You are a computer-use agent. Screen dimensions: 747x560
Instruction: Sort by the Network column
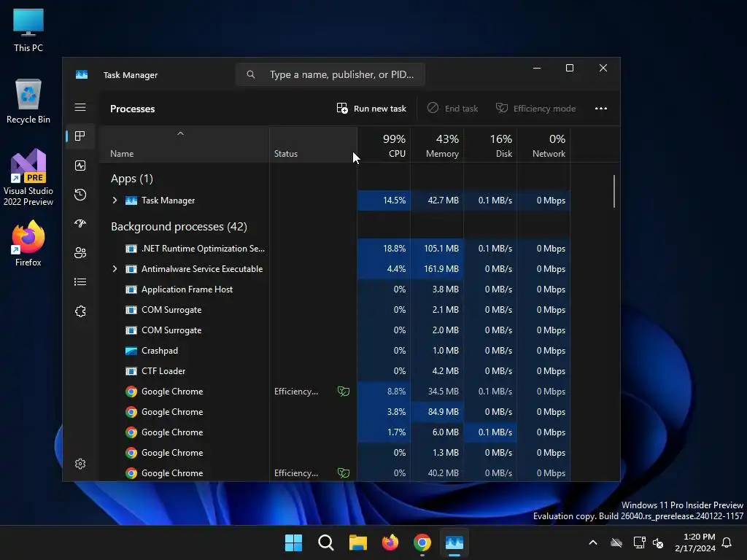pyautogui.click(x=543, y=145)
